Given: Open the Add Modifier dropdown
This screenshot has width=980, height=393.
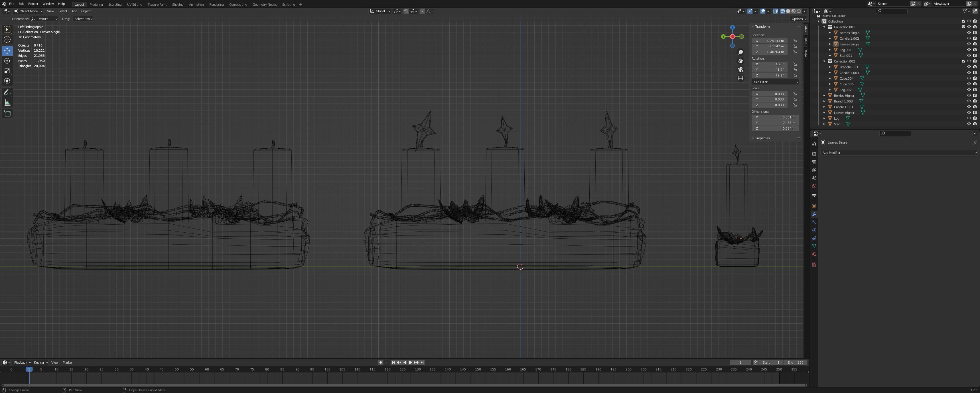Looking at the screenshot, I should tap(898, 153).
